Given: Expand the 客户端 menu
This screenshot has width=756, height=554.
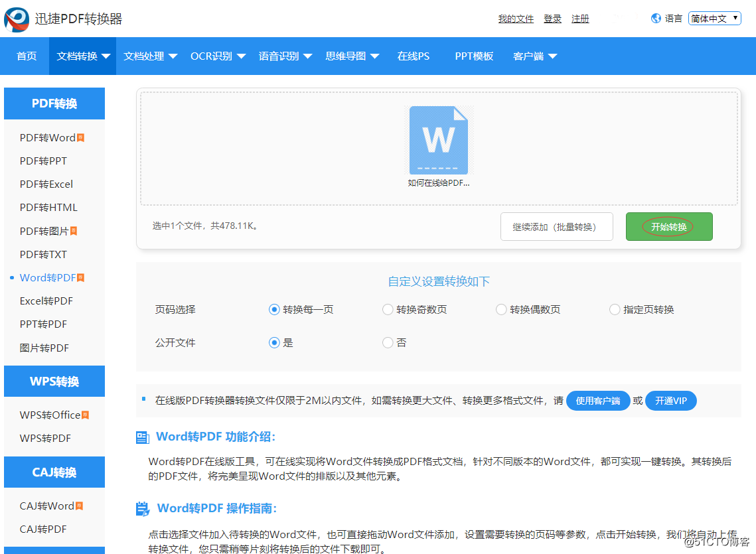Looking at the screenshot, I should (x=535, y=56).
